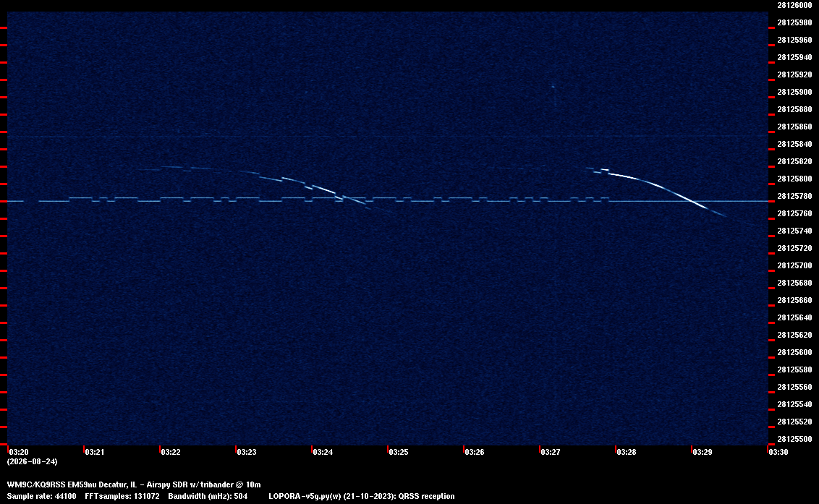Pick the 28125560 frequency label
Viewport: 819px width, 504px height.
794,386
